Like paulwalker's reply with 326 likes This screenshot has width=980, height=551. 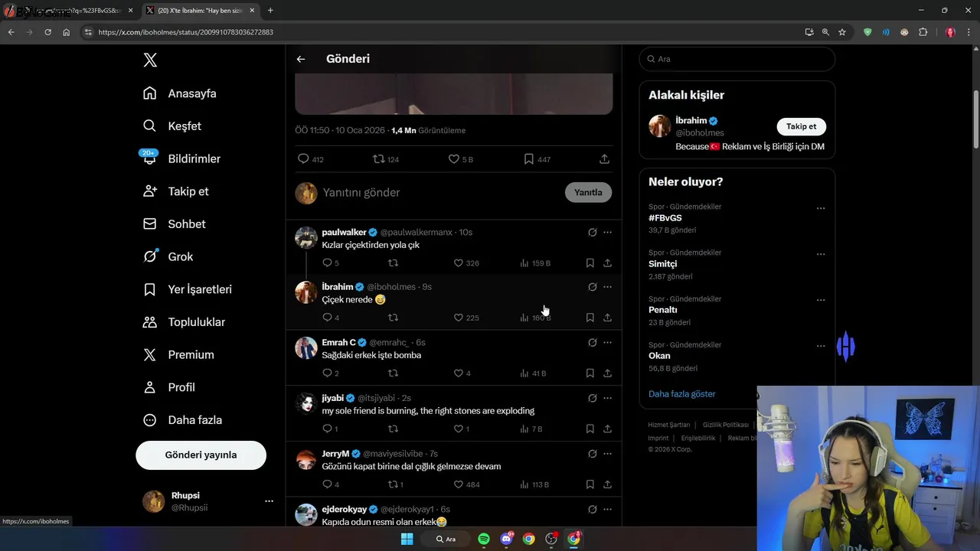point(465,263)
